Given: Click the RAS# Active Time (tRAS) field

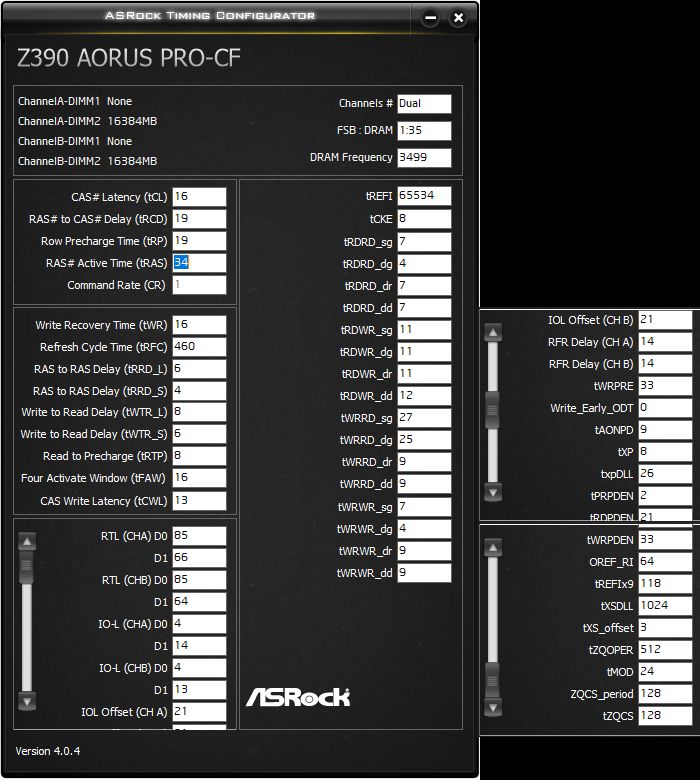Looking at the screenshot, I should (x=199, y=263).
